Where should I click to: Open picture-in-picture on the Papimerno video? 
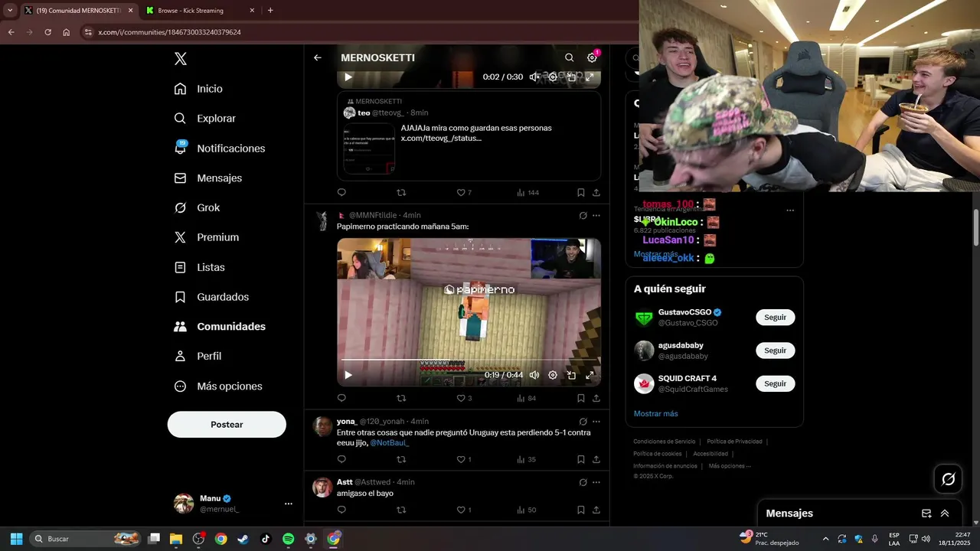(x=571, y=375)
